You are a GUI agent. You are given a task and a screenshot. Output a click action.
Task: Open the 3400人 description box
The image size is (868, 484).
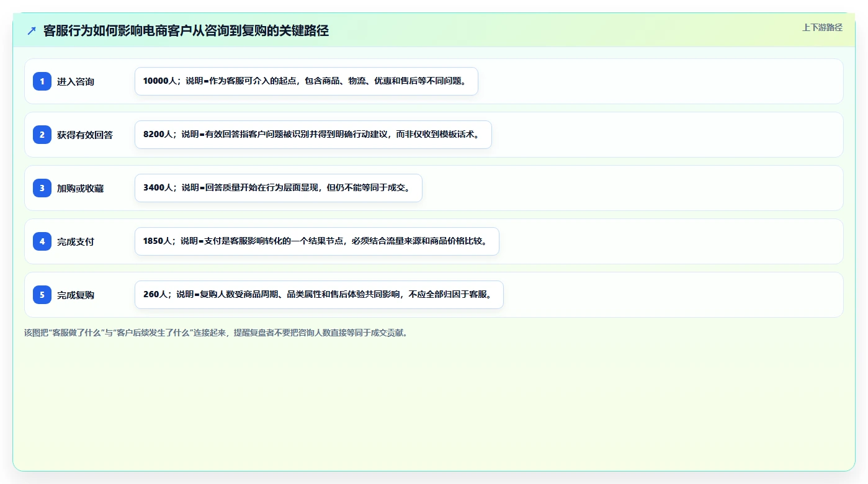point(279,188)
